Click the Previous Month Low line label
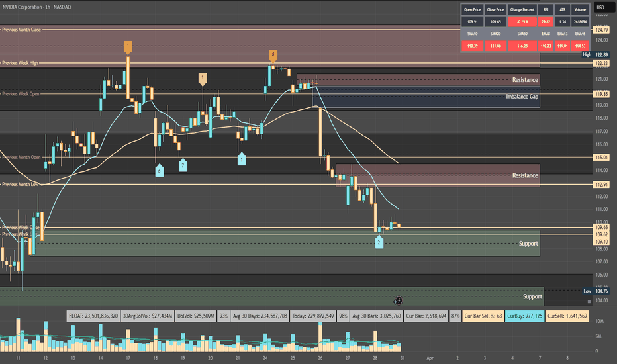The height and width of the screenshot is (364, 617). [x=20, y=184]
